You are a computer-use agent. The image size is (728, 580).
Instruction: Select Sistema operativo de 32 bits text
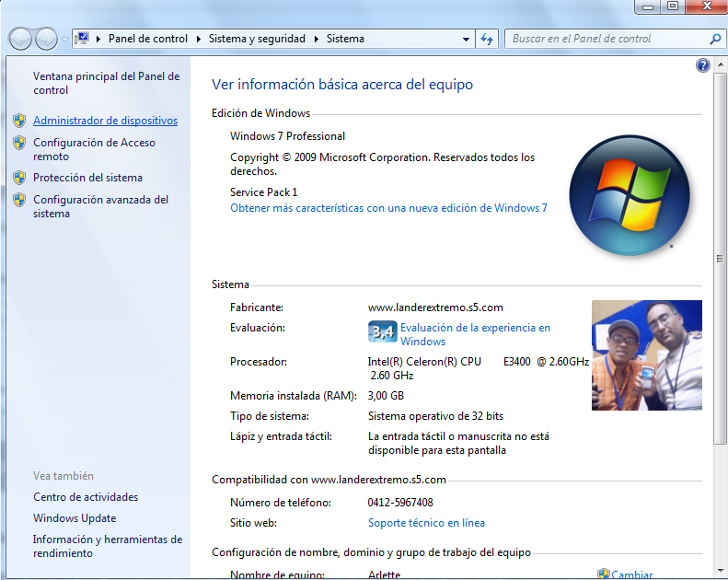tap(435, 416)
